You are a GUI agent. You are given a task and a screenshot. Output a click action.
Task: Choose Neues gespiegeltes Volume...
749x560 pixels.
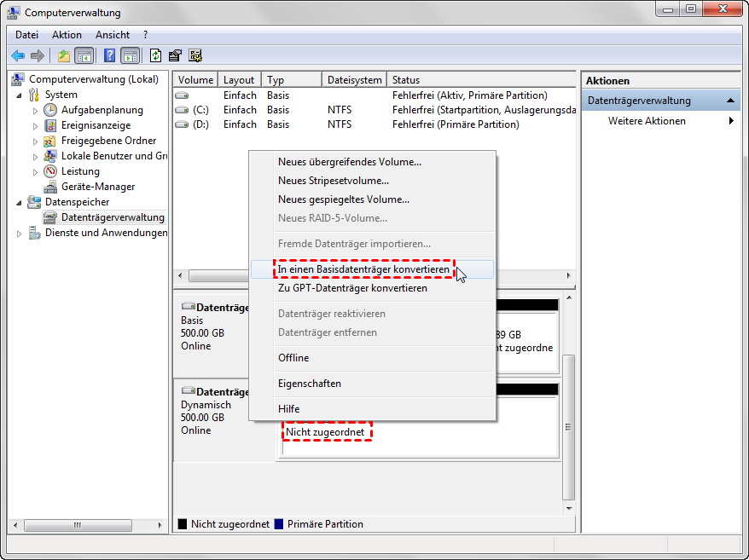(372, 199)
